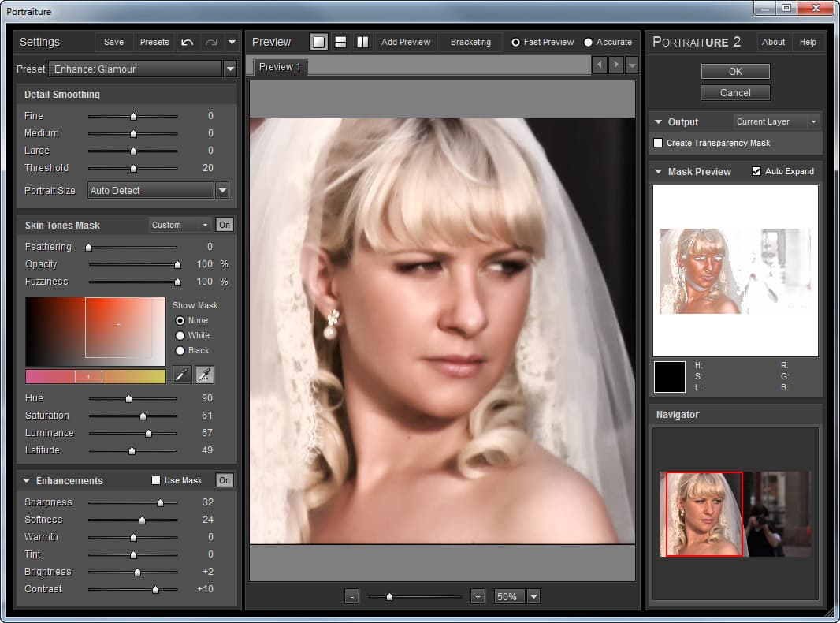Pick the add-color eyedropper tool
Image resolution: width=840 pixels, height=623 pixels.
(x=204, y=375)
